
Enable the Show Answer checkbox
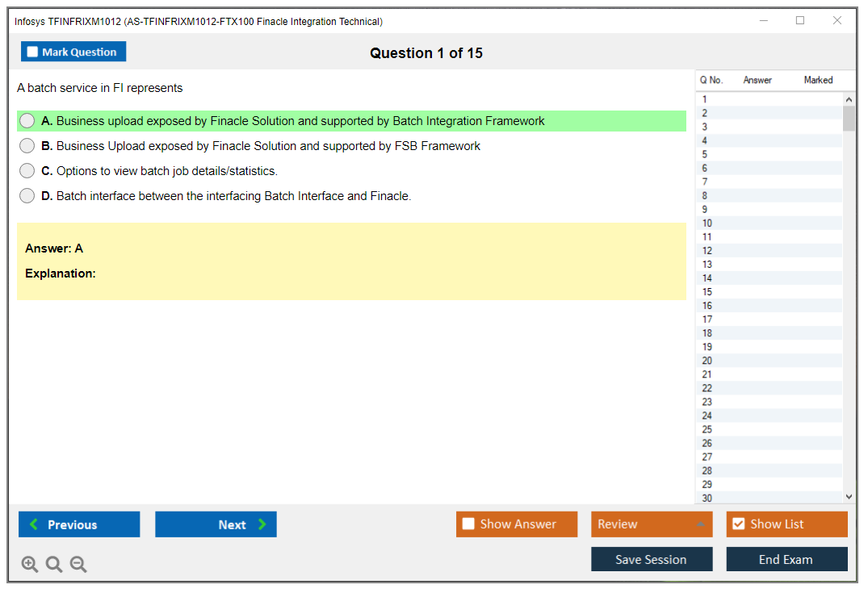tap(469, 524)
